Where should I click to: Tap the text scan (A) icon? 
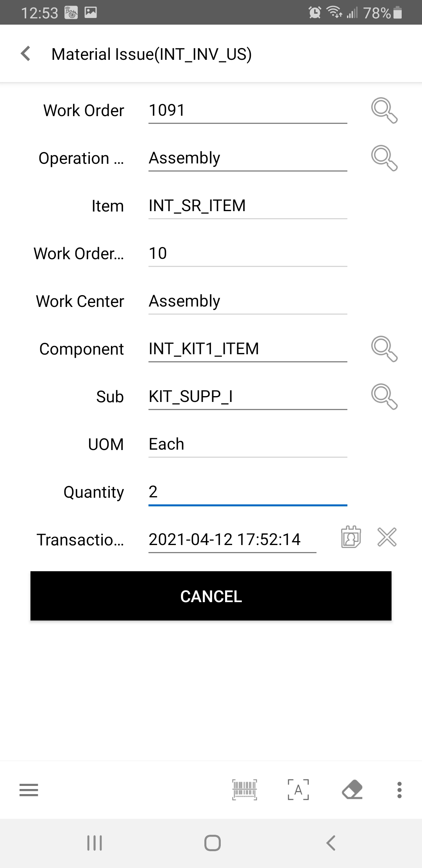coord(298,790)
